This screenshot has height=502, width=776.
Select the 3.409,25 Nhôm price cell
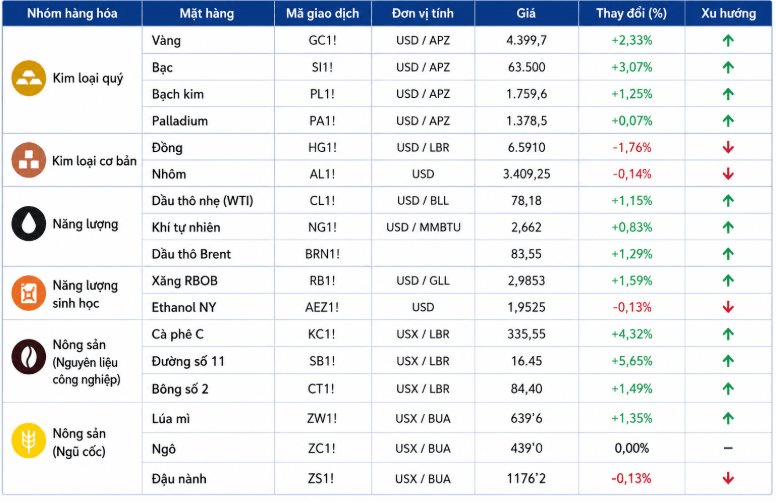(x=527, y=174)
